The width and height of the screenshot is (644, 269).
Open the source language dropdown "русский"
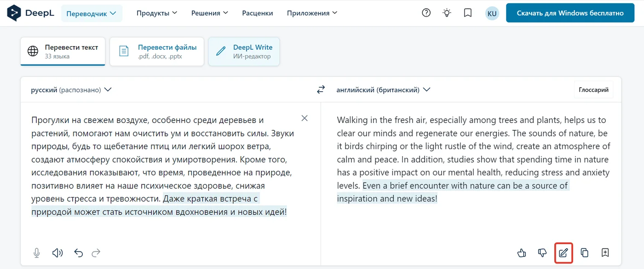[71, 90]
